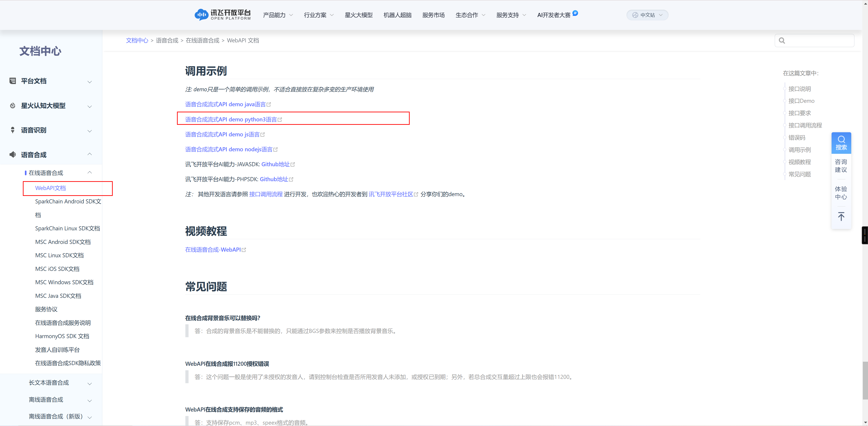
Task: Open 语音合成流式API demo js语言 link
Action: (x=222, y=135)
